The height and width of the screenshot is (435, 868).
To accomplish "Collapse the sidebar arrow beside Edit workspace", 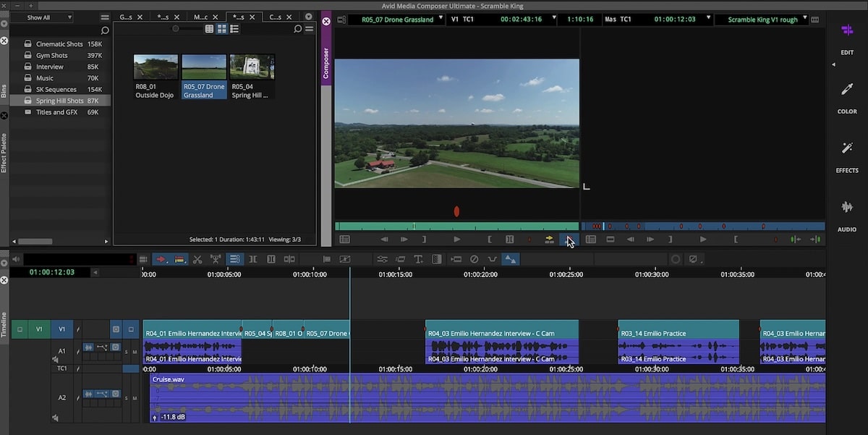I will pos(833,64).
